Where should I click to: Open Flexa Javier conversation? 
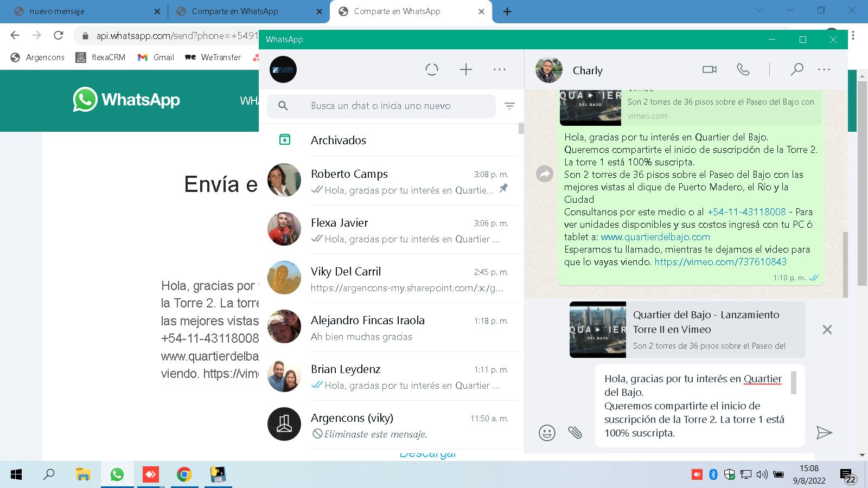pyautogui.click(x=388, y=230)
